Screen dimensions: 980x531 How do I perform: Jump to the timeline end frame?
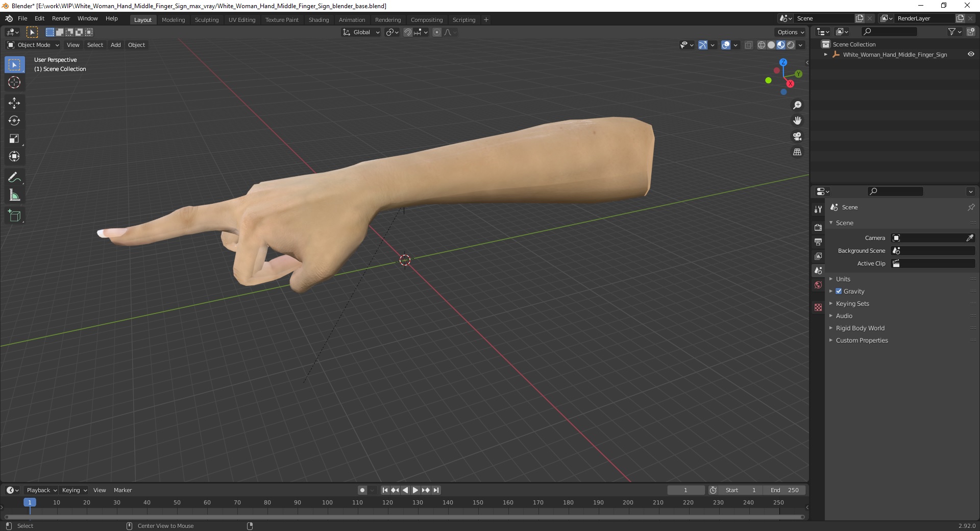click(x=436, y=490)
